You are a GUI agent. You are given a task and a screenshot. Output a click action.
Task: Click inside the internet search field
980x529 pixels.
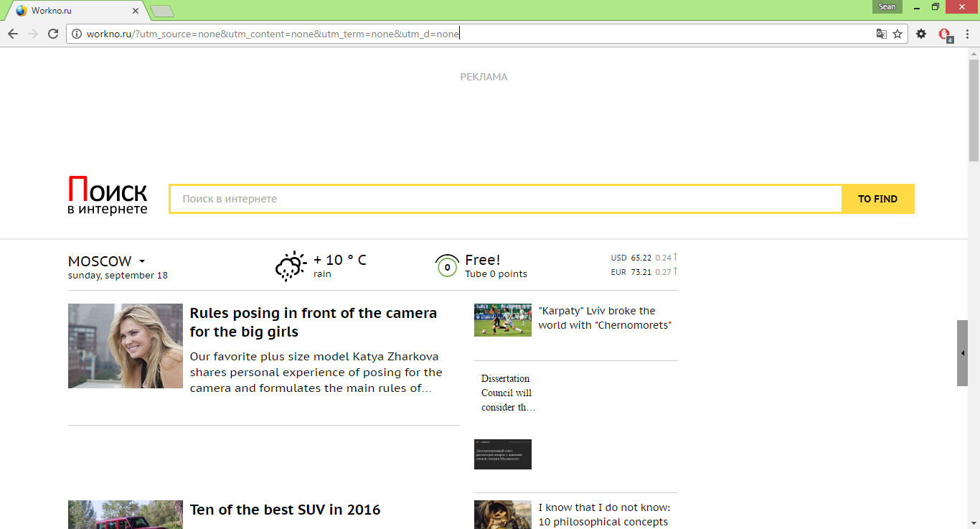tap(502, 199)
